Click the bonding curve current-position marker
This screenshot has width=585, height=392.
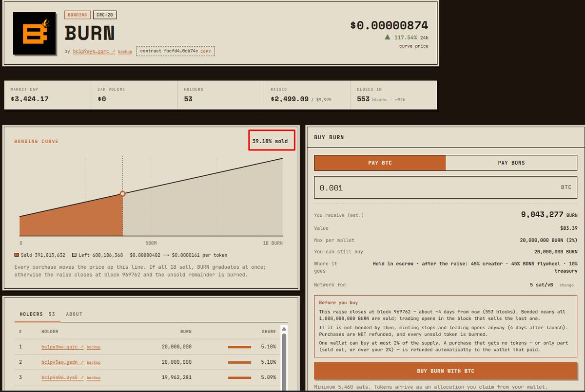[122, 194]
